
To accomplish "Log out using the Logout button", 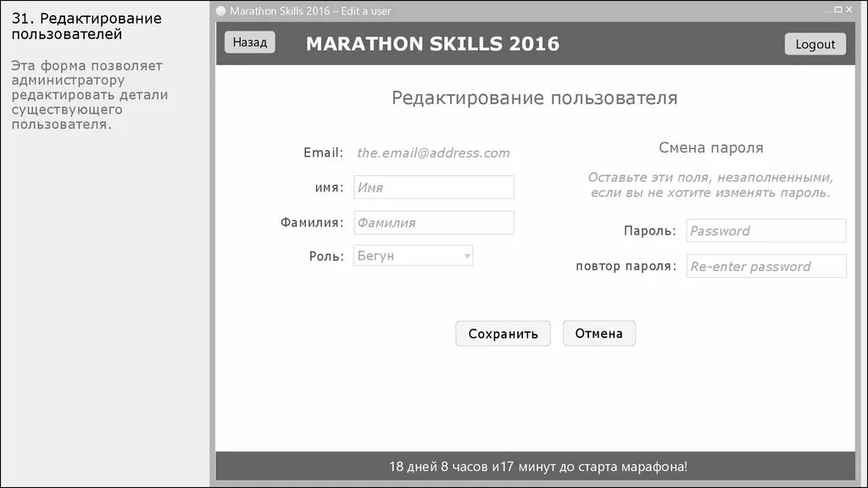I will 815,44.
